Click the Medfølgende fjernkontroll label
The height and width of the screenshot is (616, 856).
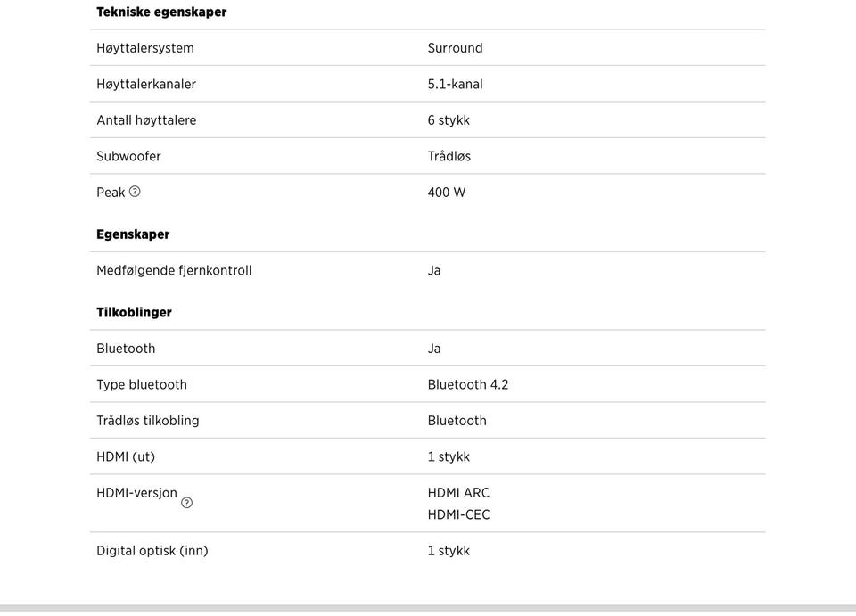tap(174, 271)
